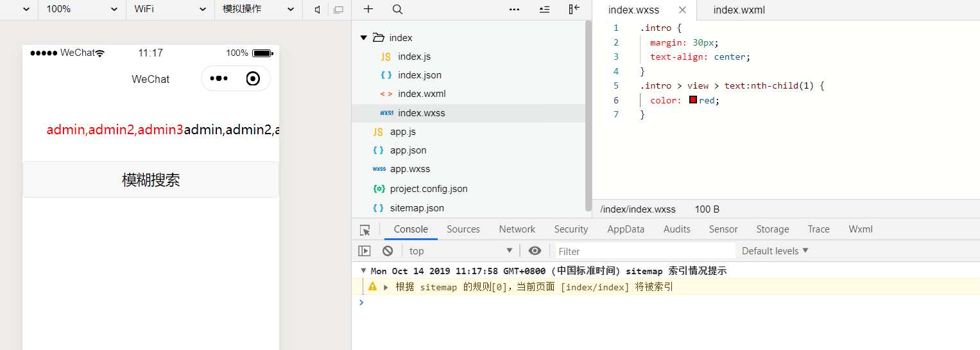Open the three-dot more options in file panel
980x350 pixels.
pos(514,9)
